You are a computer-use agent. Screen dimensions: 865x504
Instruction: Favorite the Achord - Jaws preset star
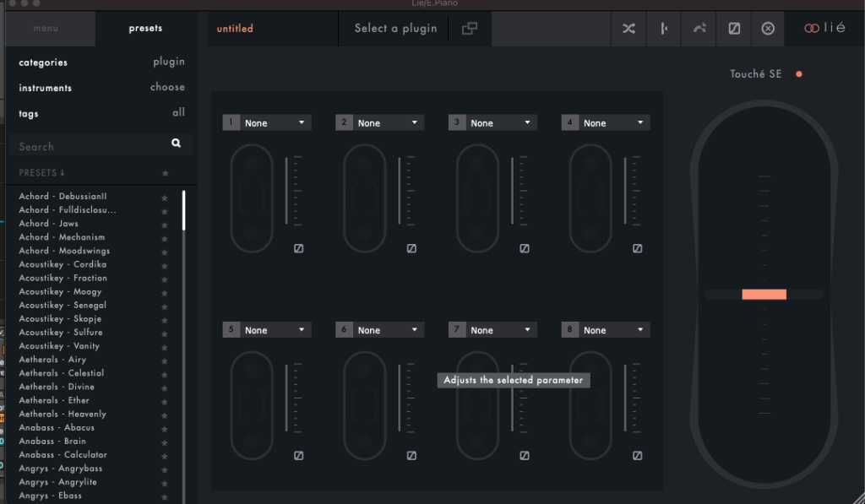(165, 225)
